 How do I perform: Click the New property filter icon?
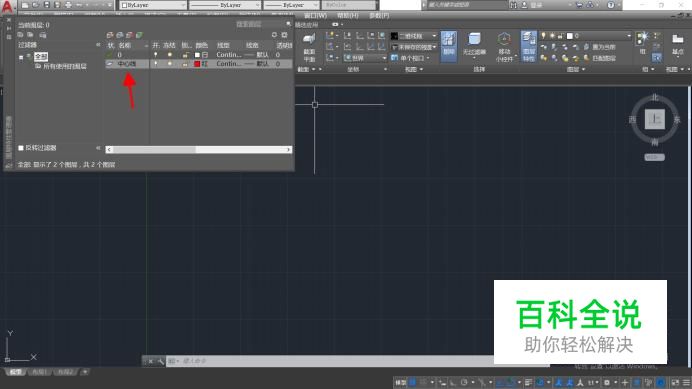(21, 35)
